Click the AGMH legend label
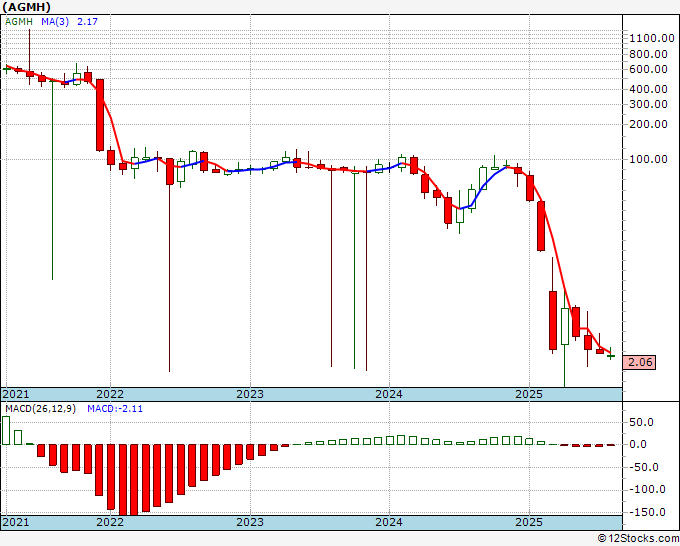680x546 pixels. click(x=19, y=21)
